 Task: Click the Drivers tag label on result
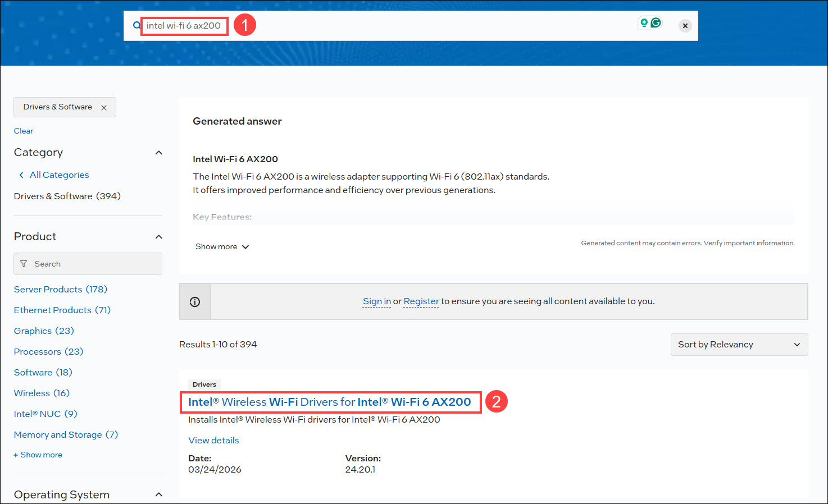point(204,384)
